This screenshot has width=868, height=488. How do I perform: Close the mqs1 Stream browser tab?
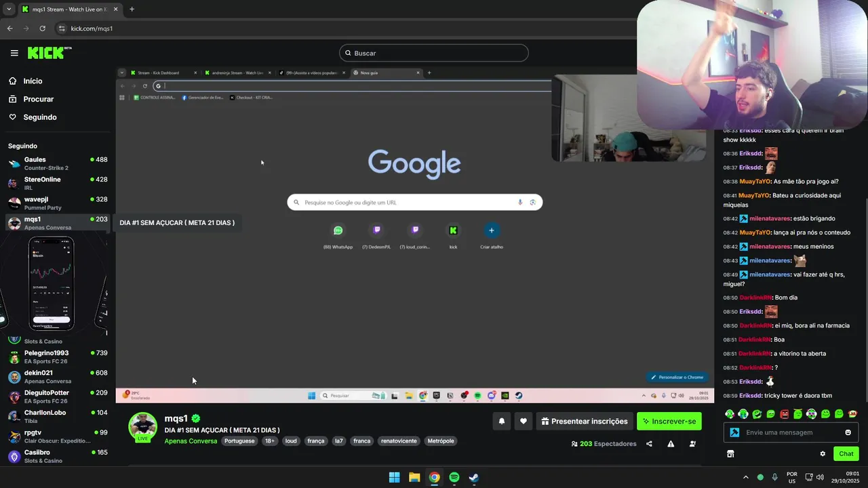pos(116,9)
